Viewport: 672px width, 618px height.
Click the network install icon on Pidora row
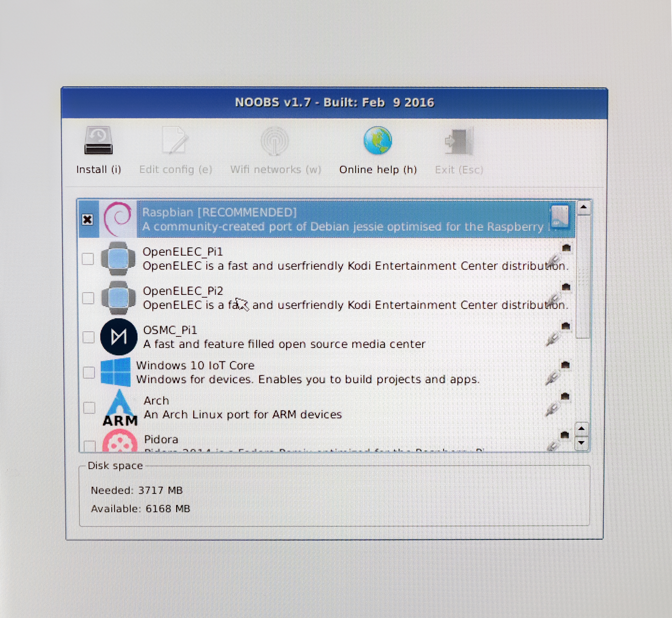coord(558,442)
